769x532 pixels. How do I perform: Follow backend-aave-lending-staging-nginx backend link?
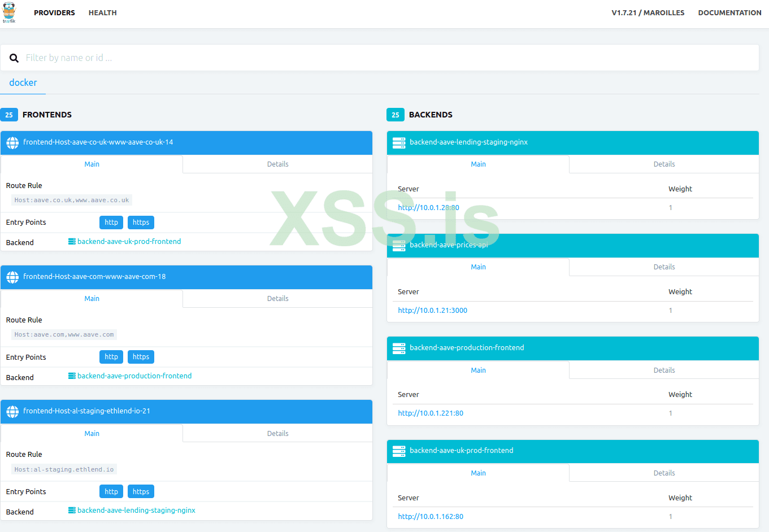136,511
